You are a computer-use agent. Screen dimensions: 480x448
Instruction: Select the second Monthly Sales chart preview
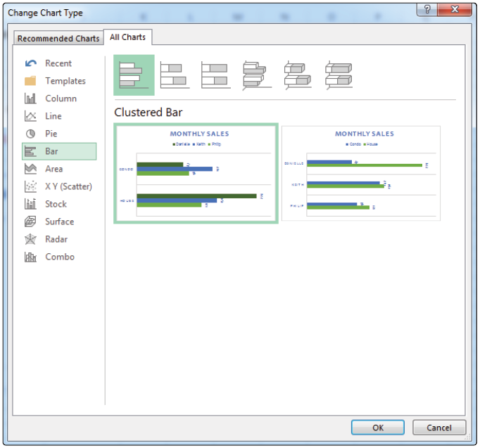pyautogui.click(x=361, y=174)
